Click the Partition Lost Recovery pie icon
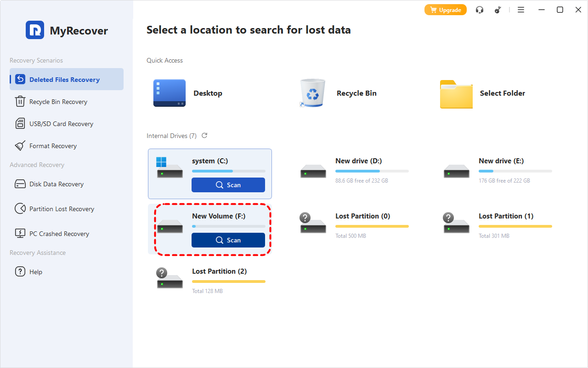This screenshot has width=588, height=368. click(20, 209)
